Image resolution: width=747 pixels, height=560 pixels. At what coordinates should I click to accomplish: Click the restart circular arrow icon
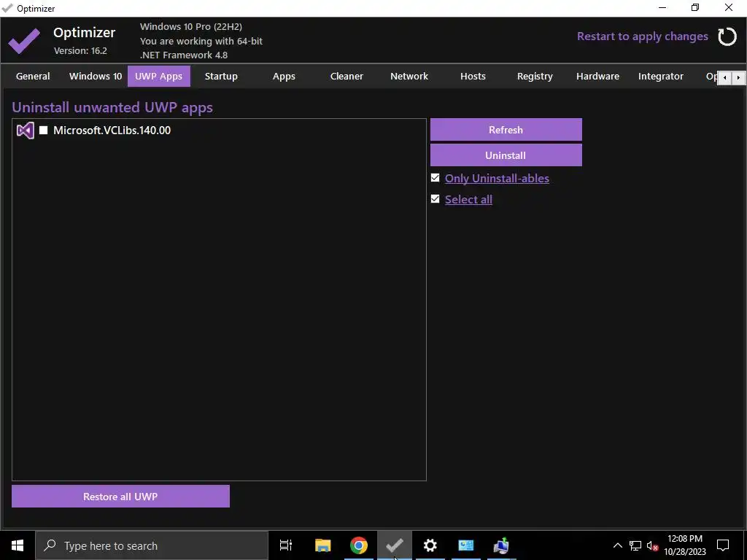[x=727, y=36]
